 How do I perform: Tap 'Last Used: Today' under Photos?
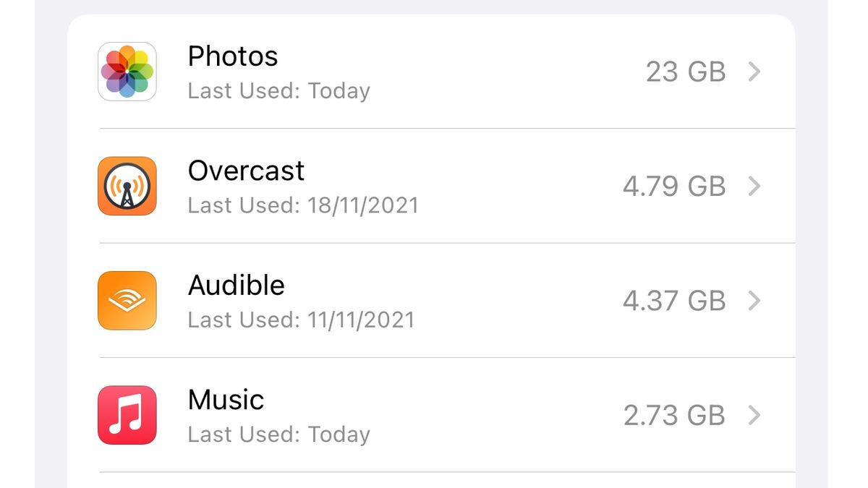pos(278,90)
